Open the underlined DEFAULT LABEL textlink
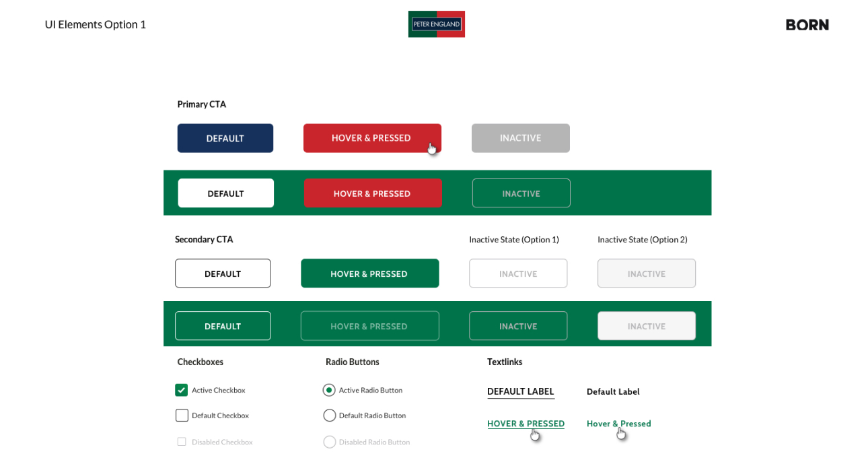 pyautogui.click(x=521, y=391)
